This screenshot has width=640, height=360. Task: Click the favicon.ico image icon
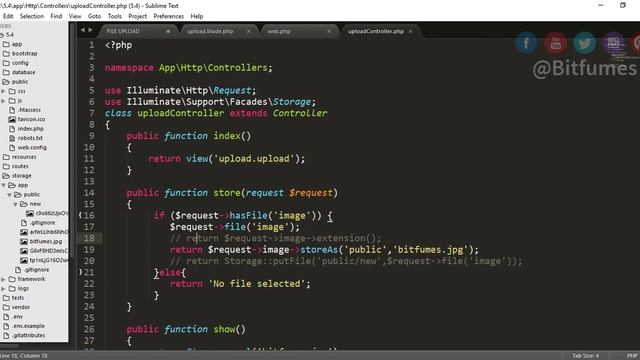12,119
